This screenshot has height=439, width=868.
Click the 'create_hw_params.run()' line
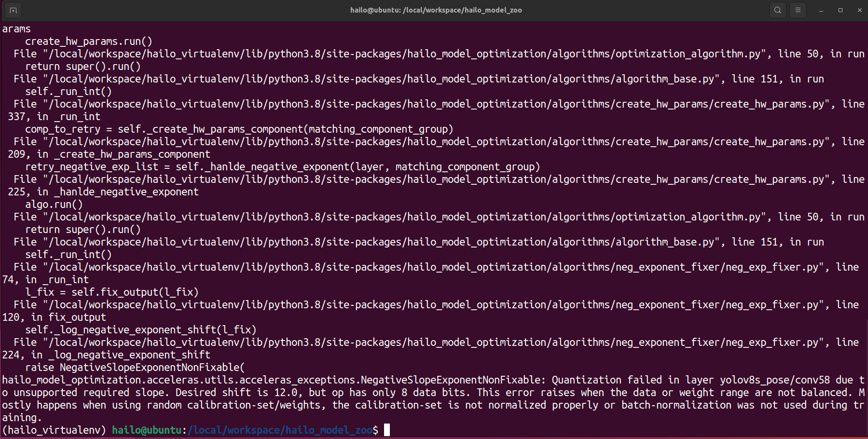tap(88, 41)
